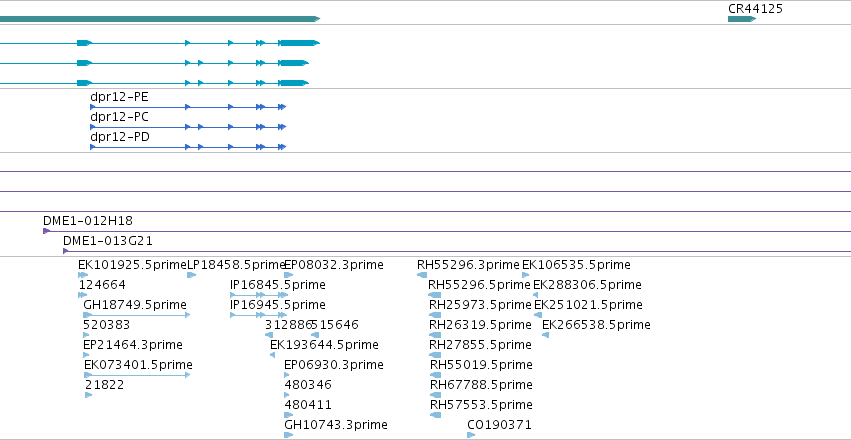Image resolution: width=851 pixels, height=440 pixels.
Task: Click the GH10743.3prime label
Action: pos(336,425)
